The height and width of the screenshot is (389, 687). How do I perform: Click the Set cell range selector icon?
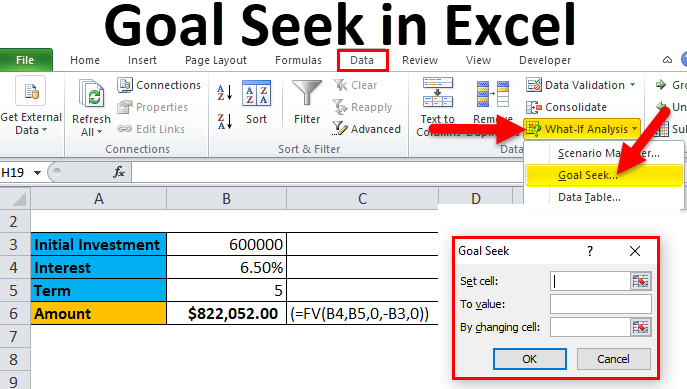pyautogui.click(x=641, y=281)
